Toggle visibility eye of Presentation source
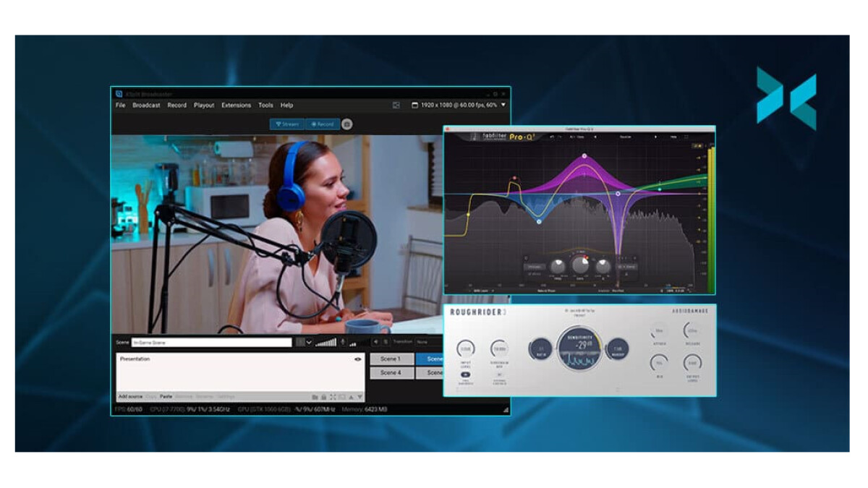The width and height of the screenshot is (868, 488). click(x=357, y=359)
